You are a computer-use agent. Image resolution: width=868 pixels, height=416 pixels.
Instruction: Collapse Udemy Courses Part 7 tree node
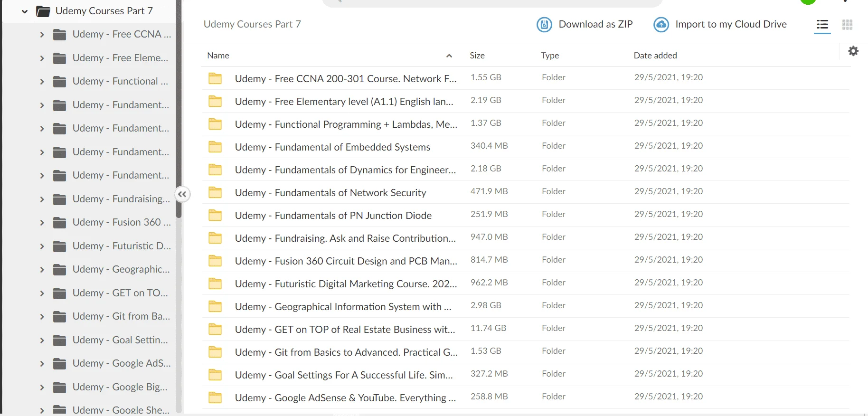[x=25, y=11]
